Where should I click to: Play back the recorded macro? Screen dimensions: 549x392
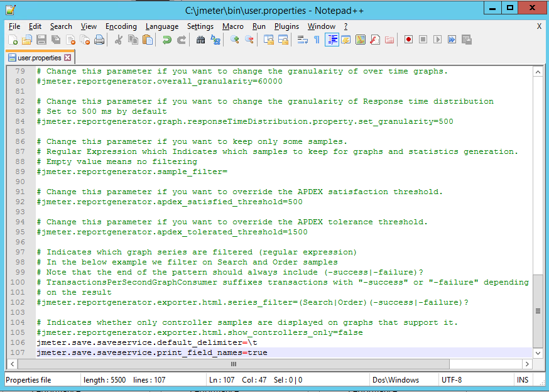tap(437, 40)
